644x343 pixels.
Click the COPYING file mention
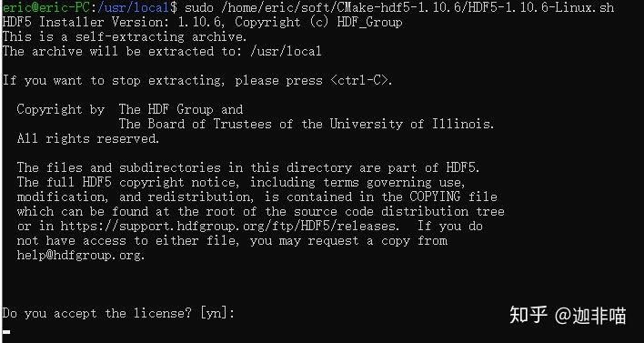pyautogui.click(x=453, y=197)
